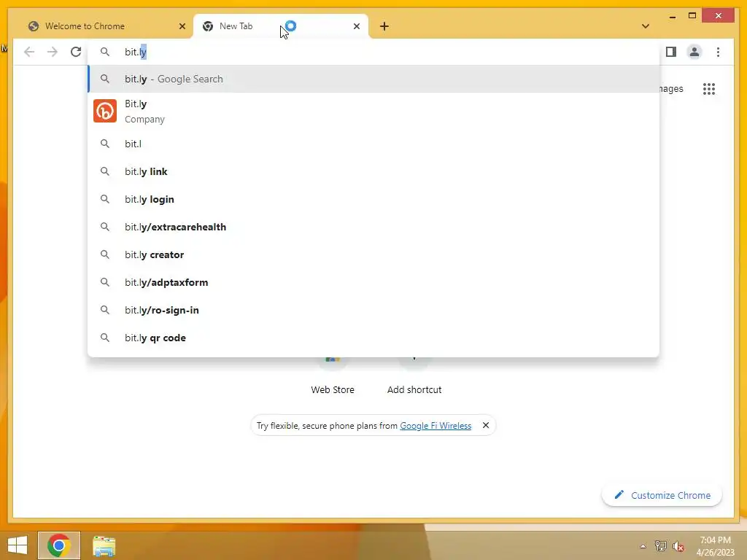Click the muted volume tray icon
Image resolution: width=747 pixels, height=560 pixels.
[x=678, y=546]
